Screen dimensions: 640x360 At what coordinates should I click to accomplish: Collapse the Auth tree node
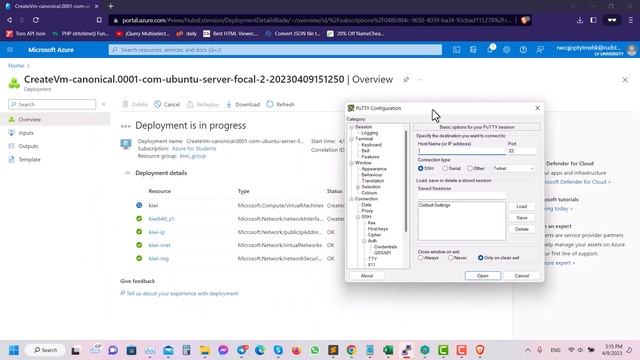[x=364, y=241]
